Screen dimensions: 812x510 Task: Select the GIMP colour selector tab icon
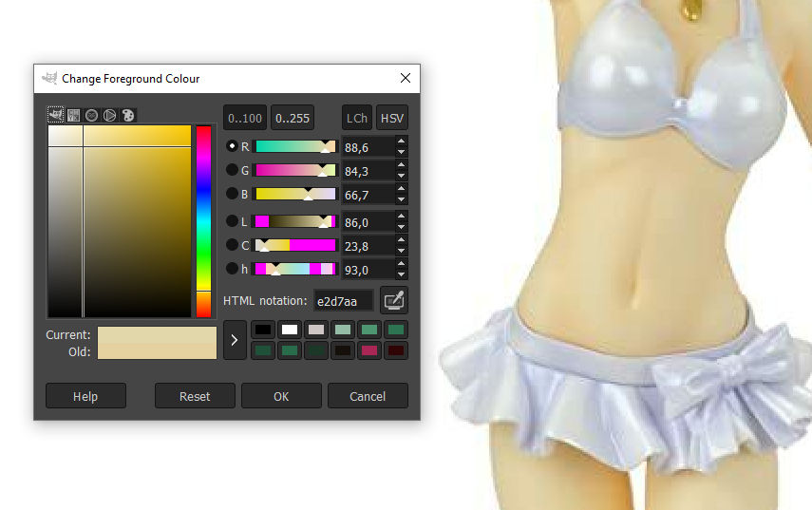coord(55,115)
